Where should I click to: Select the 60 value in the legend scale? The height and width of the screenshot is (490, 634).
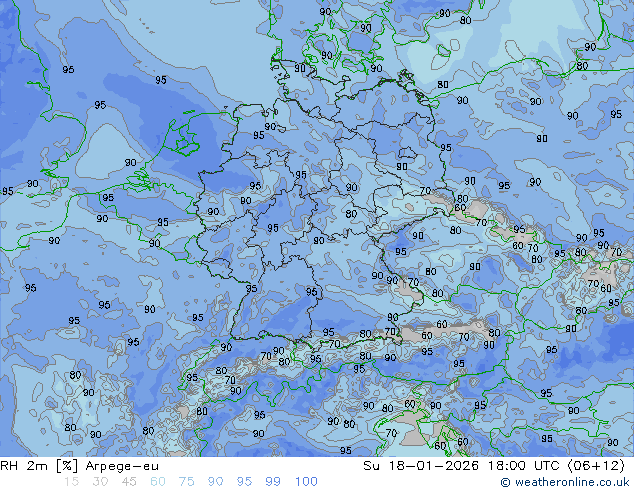[x=158, y=482]
